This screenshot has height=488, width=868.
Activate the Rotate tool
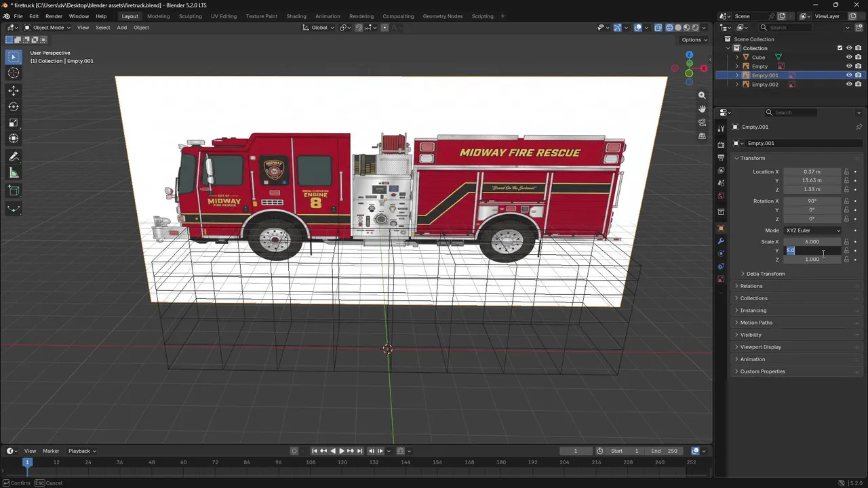pos(14,106)
